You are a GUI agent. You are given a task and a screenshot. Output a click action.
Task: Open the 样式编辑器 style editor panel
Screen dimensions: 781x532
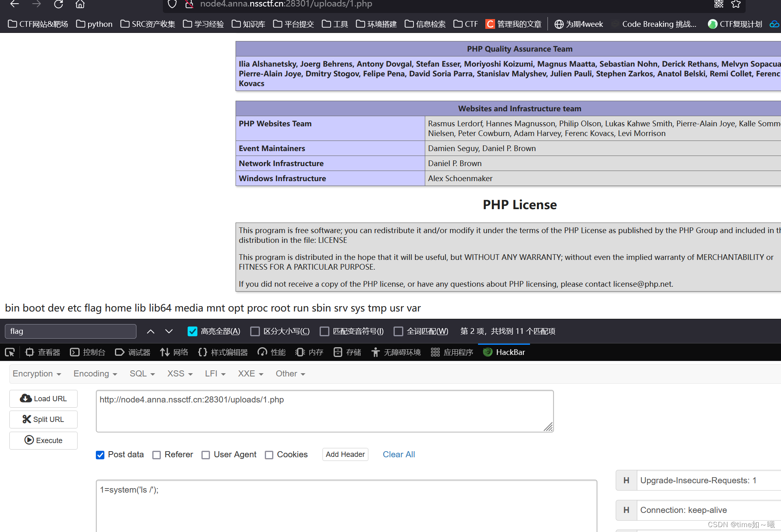click(x=223, y=352)
